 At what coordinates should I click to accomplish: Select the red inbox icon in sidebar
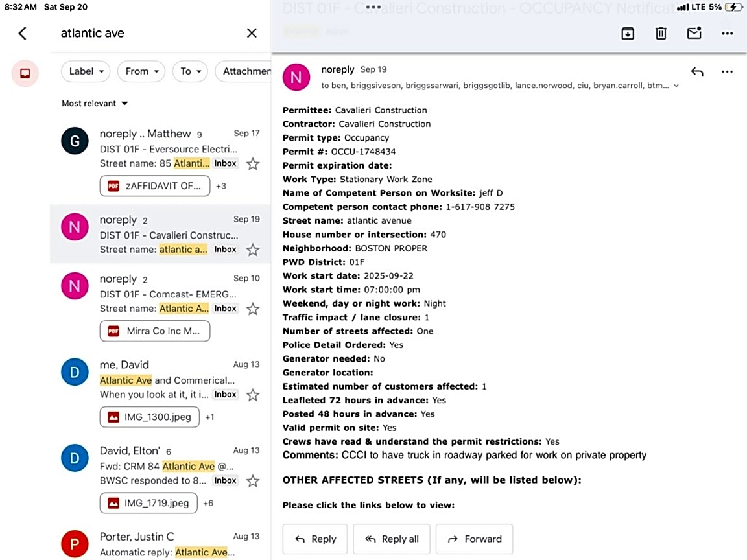(x=25, y=73)
